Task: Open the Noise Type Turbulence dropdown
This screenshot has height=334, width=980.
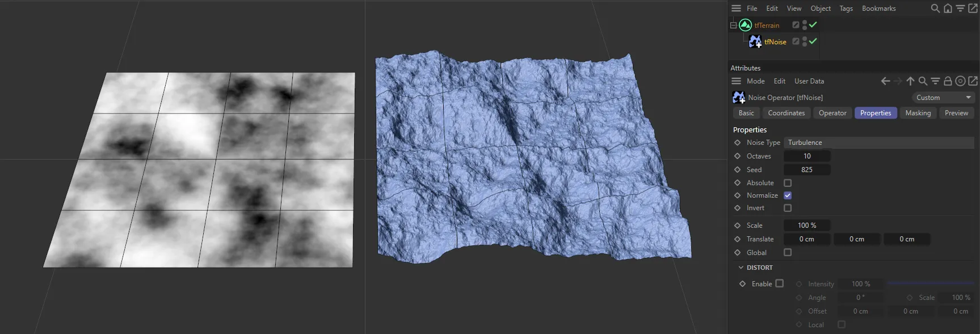Action: [878, 143]
